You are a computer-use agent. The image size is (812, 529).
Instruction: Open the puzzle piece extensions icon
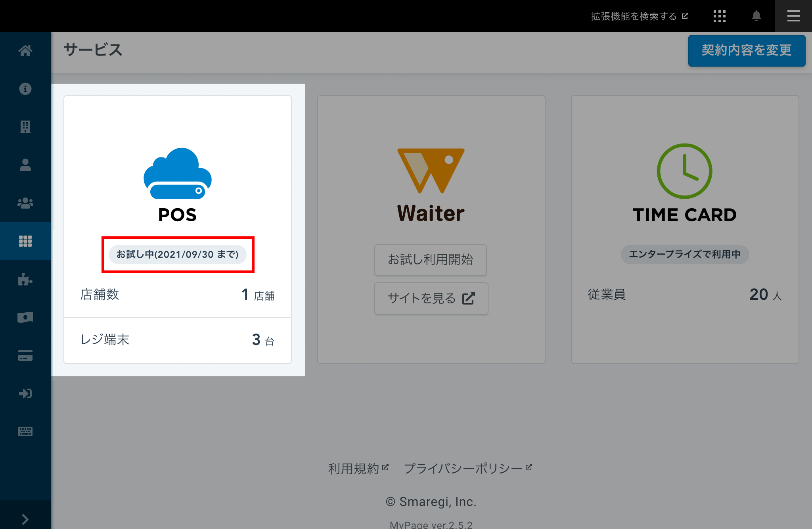pos(25,279)
